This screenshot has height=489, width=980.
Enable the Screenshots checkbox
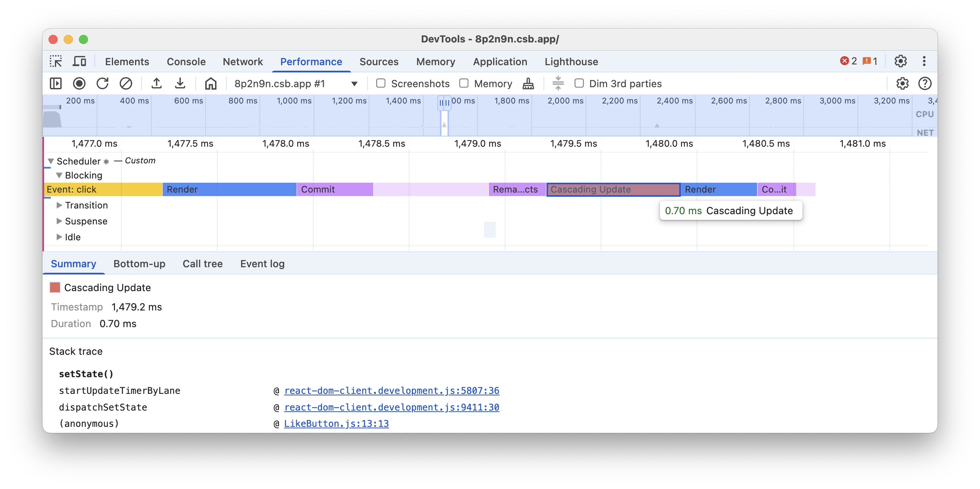pyautogui.click(x=381, y=83)
